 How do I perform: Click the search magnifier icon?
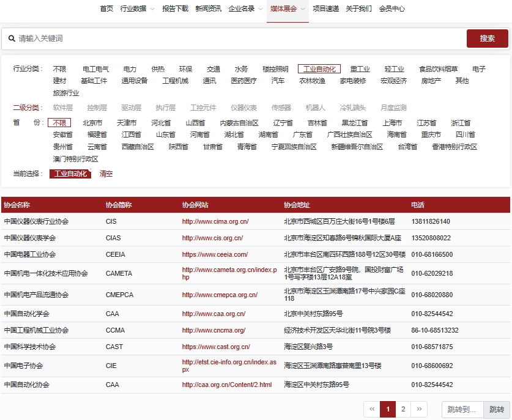12,39
